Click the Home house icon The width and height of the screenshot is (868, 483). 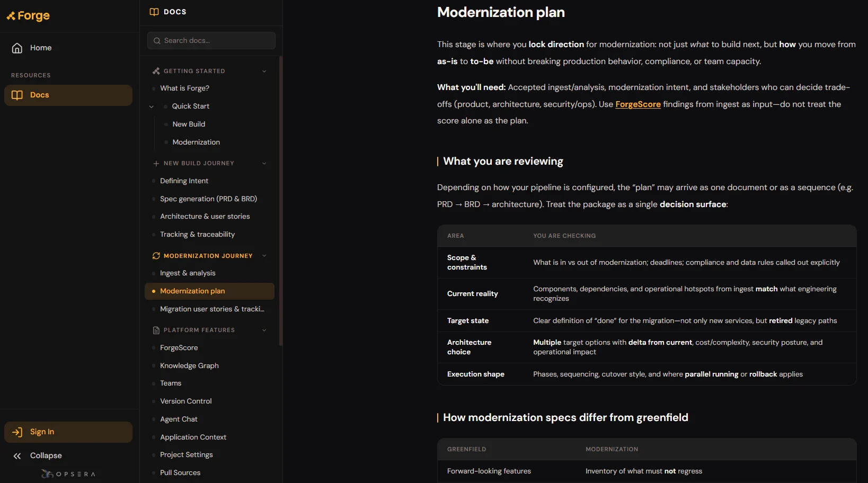point(17,48)
